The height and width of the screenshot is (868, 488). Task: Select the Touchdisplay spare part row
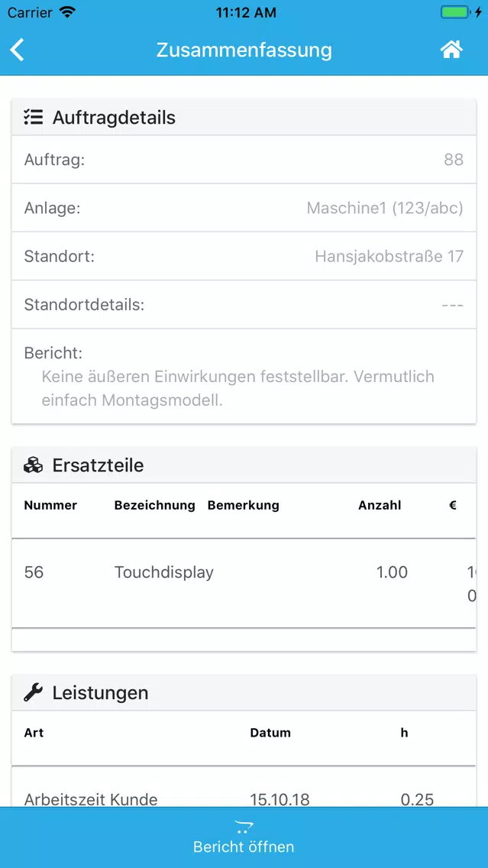coord(244,583)
